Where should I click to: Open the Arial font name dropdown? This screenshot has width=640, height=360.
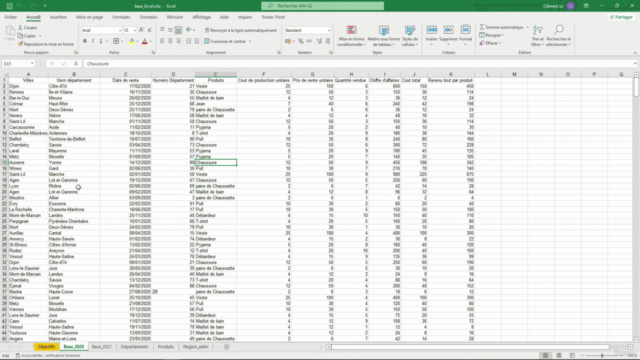coord(120,31)
